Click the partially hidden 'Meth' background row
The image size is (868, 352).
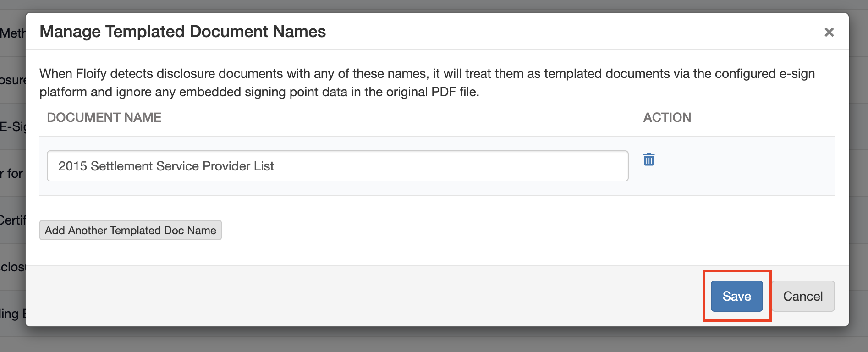(12, 33)
